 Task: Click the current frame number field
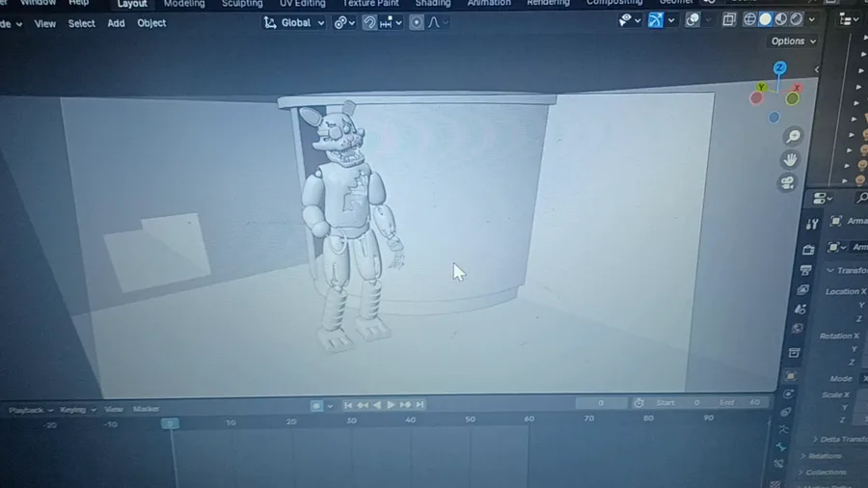pyautogui.click(x=601, y=403)
